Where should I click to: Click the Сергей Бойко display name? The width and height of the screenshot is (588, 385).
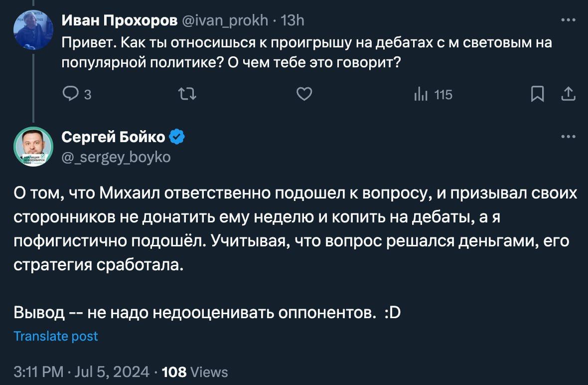point(114,136)
